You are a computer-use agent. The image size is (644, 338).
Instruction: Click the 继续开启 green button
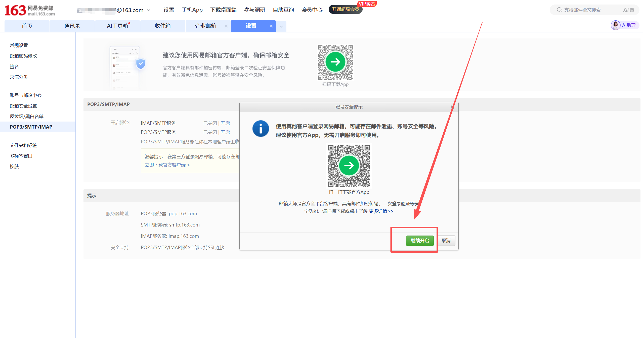coord(419,241)
